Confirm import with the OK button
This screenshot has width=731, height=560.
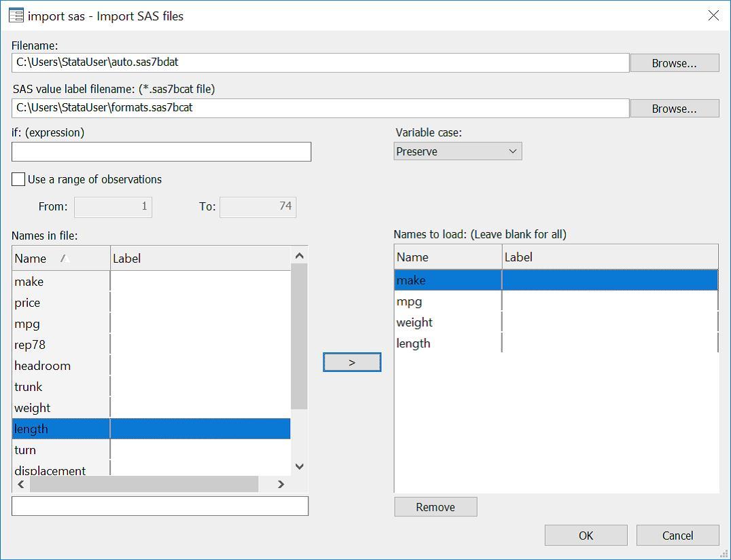coord(586,536)
